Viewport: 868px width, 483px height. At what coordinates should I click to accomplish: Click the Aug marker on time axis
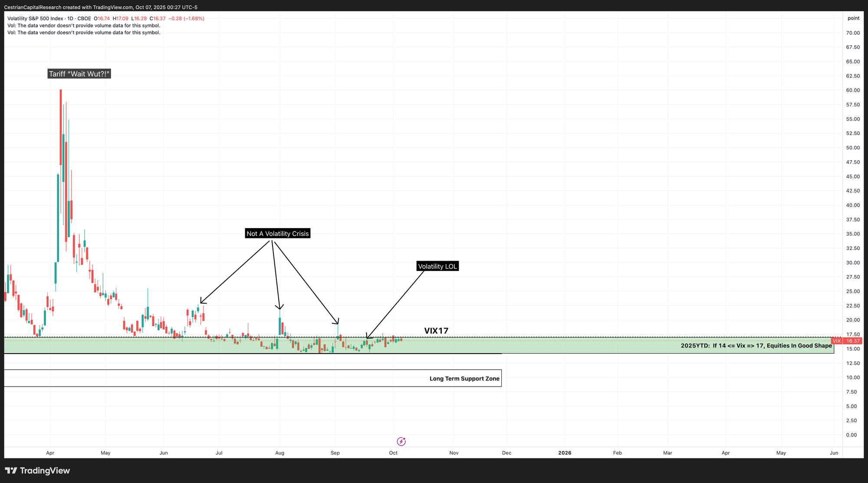coord(280,453)
